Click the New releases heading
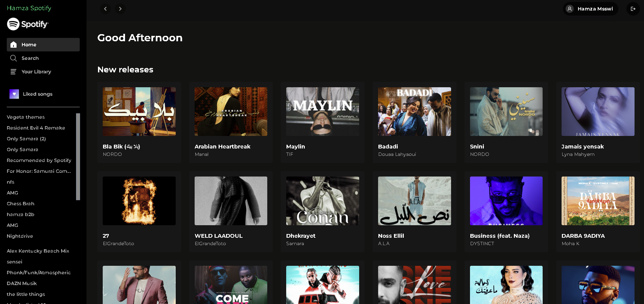 pos(125,70)
